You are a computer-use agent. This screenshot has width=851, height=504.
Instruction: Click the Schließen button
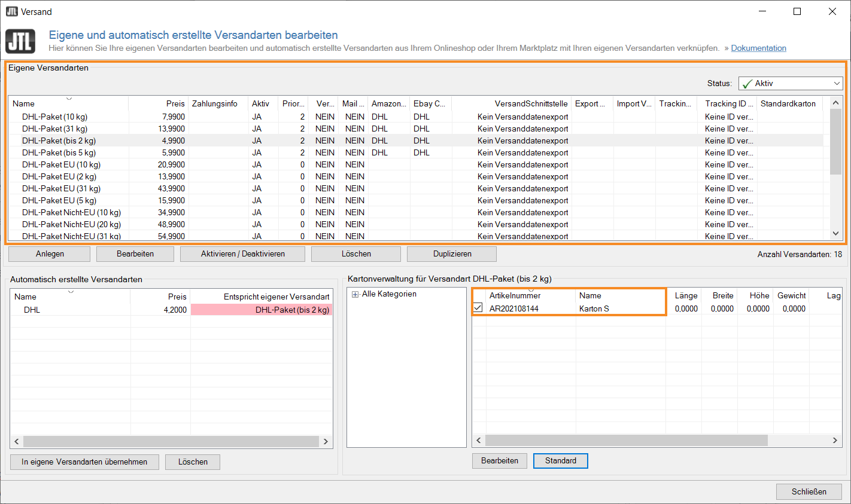click(809, 491)
